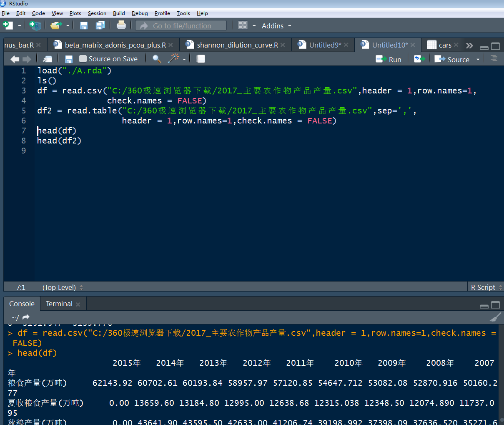Change the R Script file type selector
The width and height of the screenshot is (504, 425).
(486, 287)
